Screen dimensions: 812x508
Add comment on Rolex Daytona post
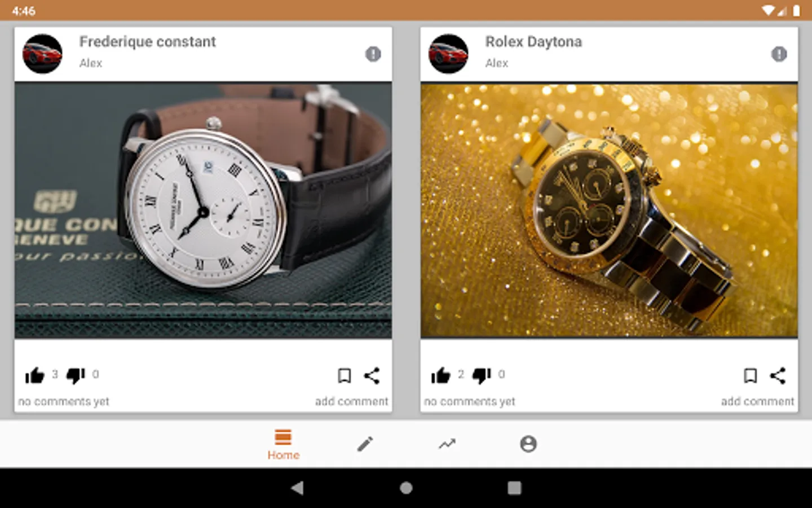757,401
